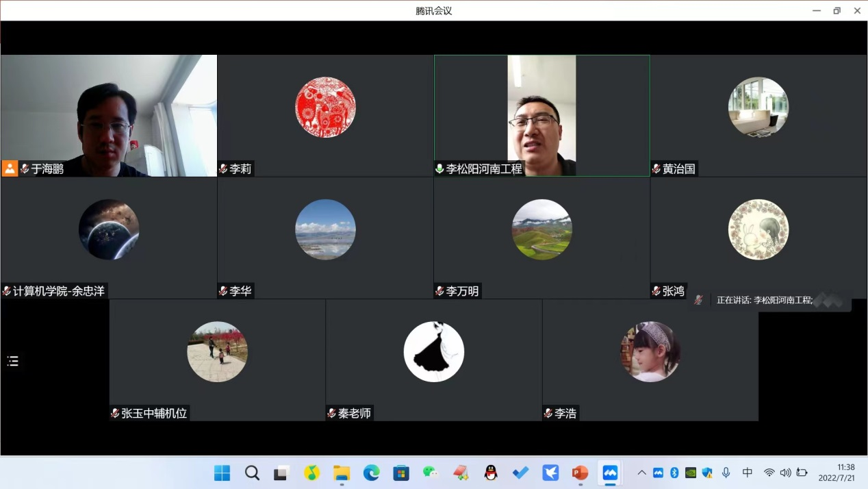Click 张鸿's floral rabbit avatar
868x489 pixels.
point(758,229)
